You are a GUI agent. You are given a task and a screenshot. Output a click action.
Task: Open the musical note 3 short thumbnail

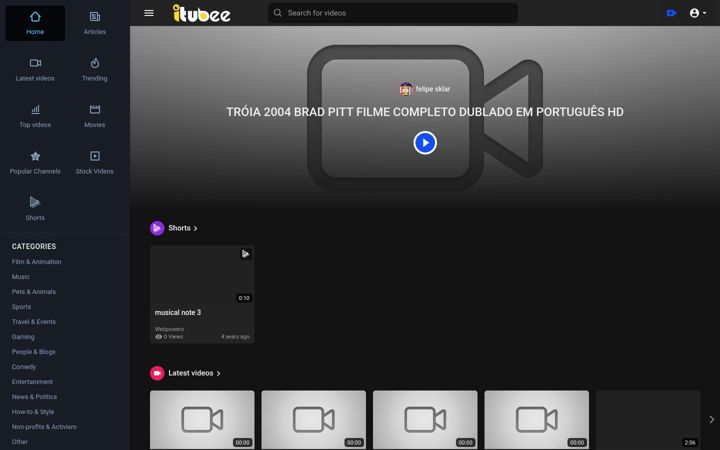pos(202,275)
